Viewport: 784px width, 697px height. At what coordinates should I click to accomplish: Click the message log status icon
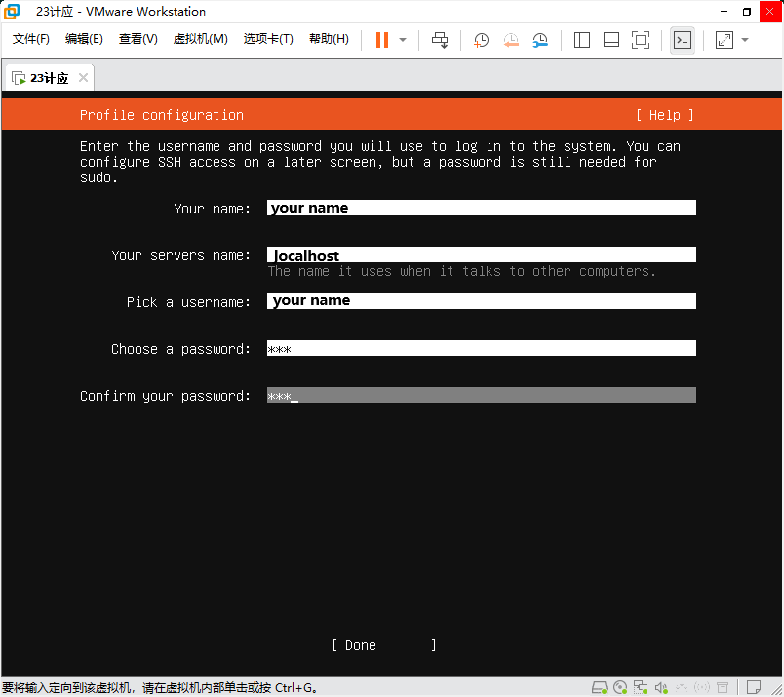[x=754, y=688]
